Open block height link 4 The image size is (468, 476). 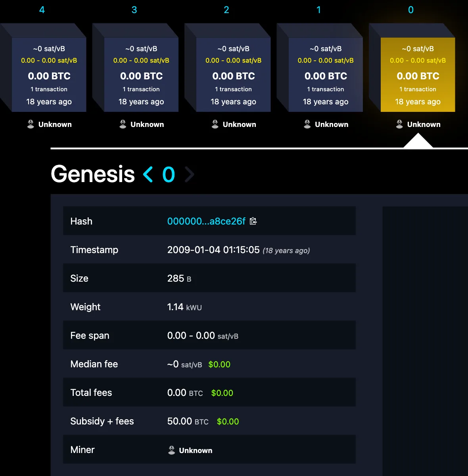tap(42, 10)
